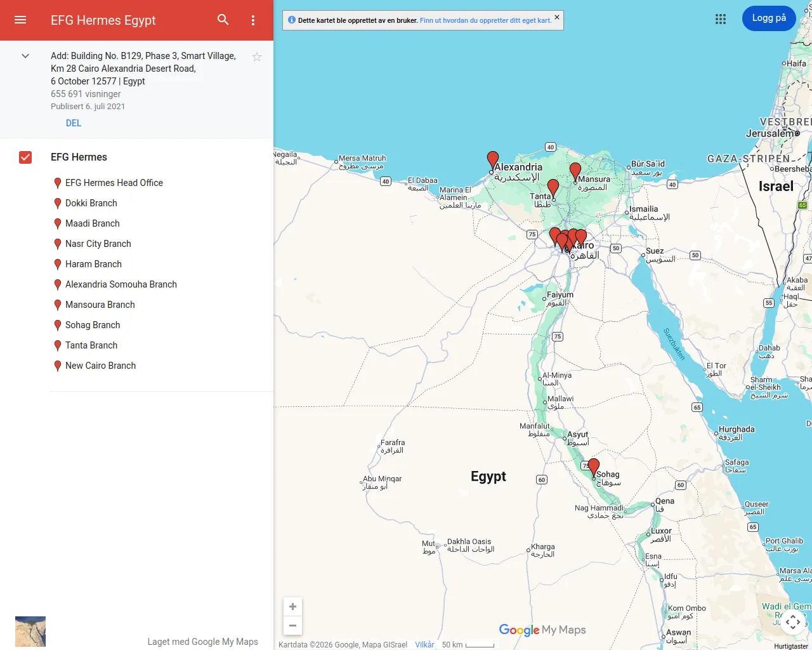Viewport: 812px width, 650px height.
Task: Select Mansoura Branch in the list
Action: pos(100,305)
